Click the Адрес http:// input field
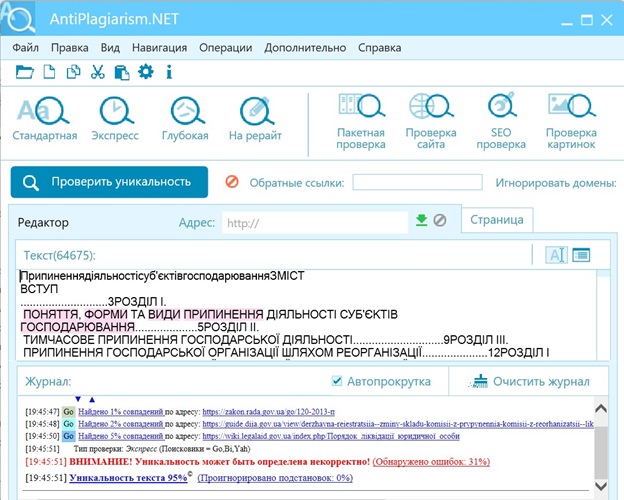 [x=315, y=222]
